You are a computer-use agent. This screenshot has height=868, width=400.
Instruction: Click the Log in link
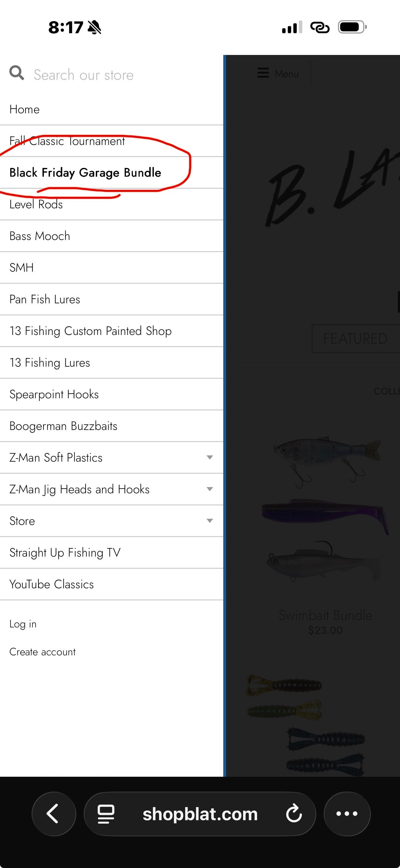[x=23, y=624]
